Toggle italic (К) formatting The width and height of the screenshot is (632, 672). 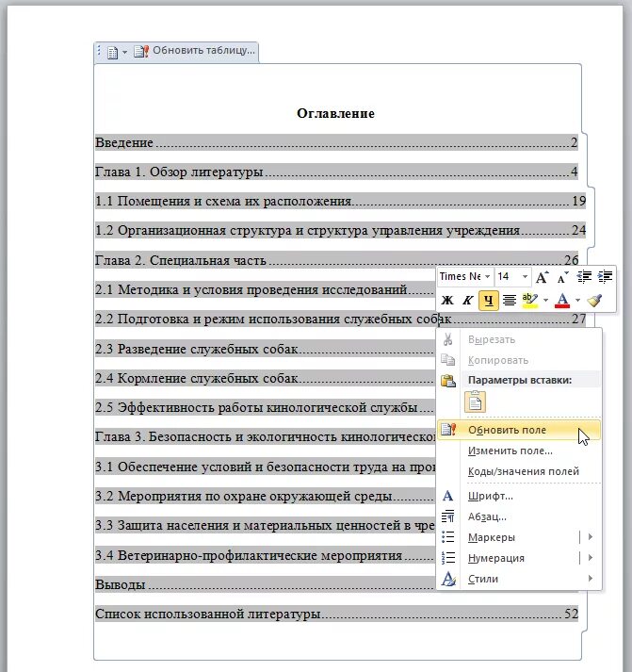467,301
